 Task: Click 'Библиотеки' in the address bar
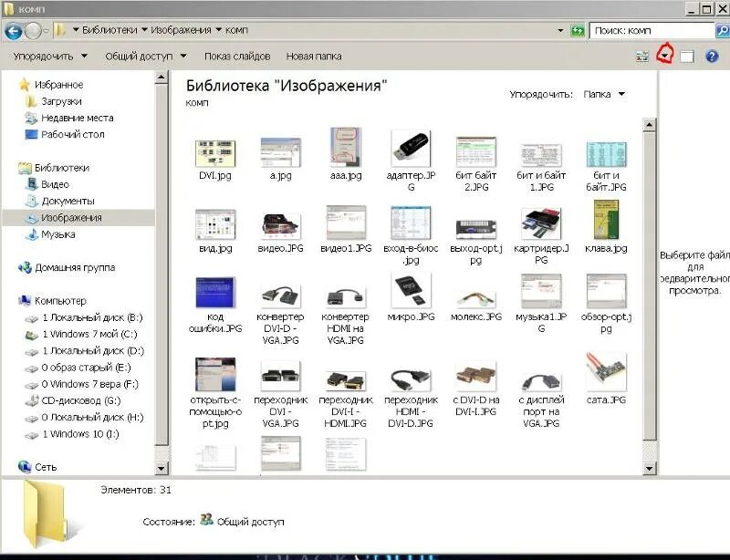pyautogui.click(x=109, y=30)
